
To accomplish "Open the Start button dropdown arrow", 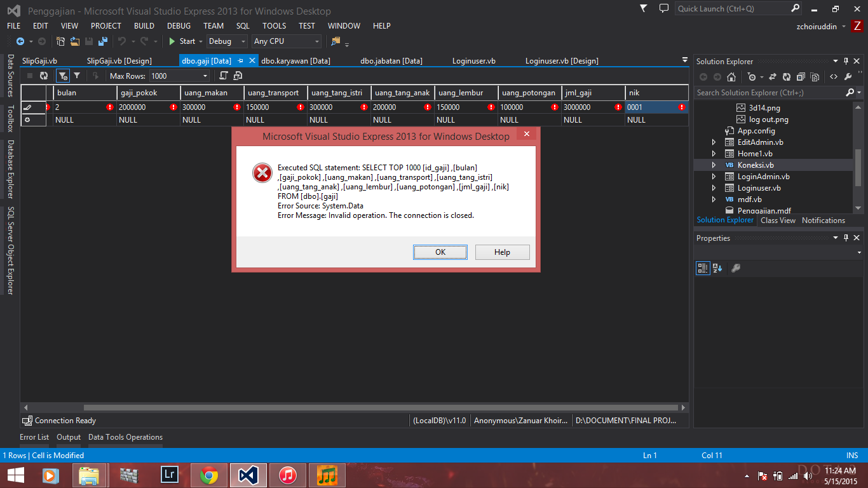I will click(x=201, y=41).
